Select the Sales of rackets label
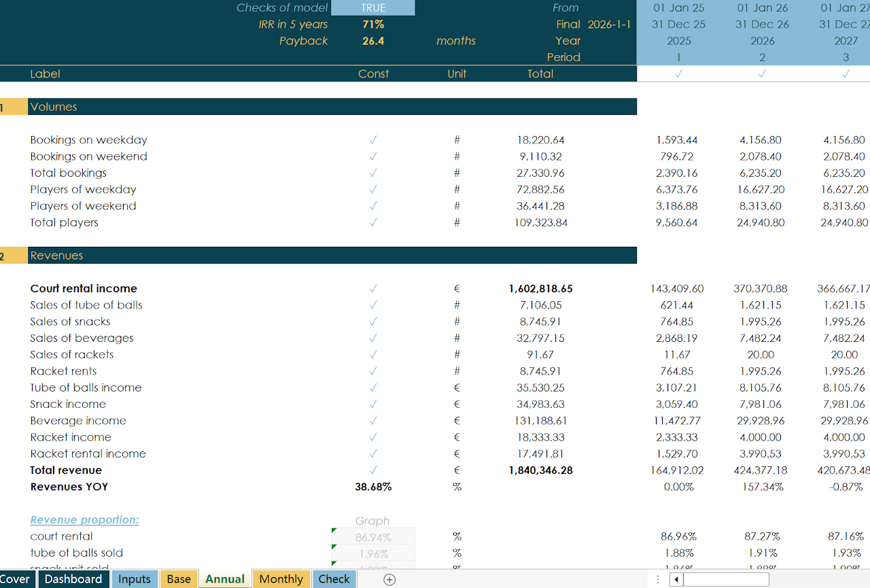 pos(72,355)
